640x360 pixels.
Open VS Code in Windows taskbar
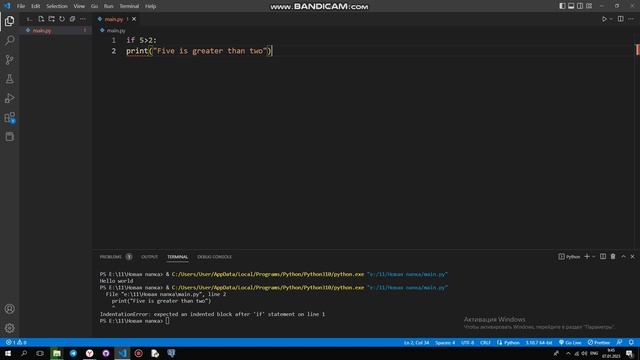(122, 353)
